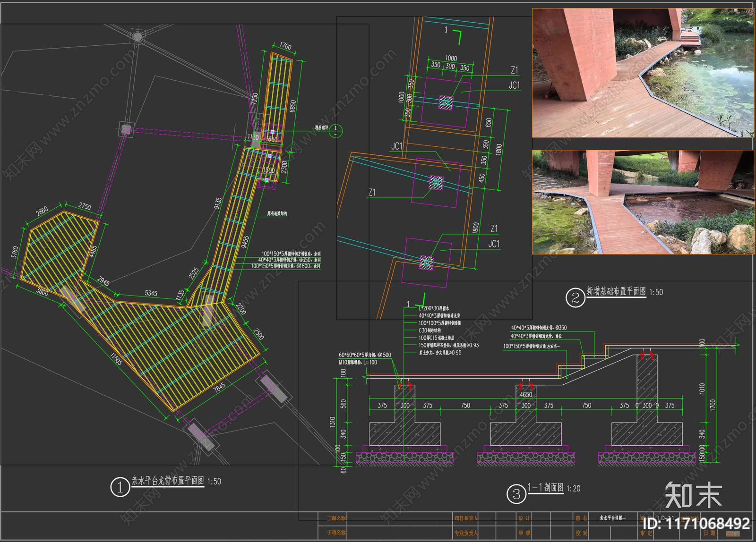The image size is (756, 542).
Task: Select the 1700 dimension atop the walkway plan
Action: tap(285, 46)
